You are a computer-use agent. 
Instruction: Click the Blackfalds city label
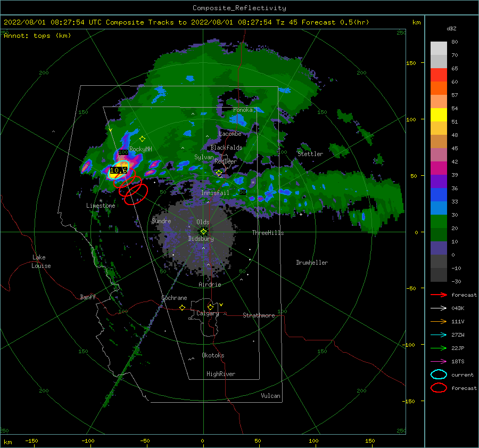tap(226, 148)
